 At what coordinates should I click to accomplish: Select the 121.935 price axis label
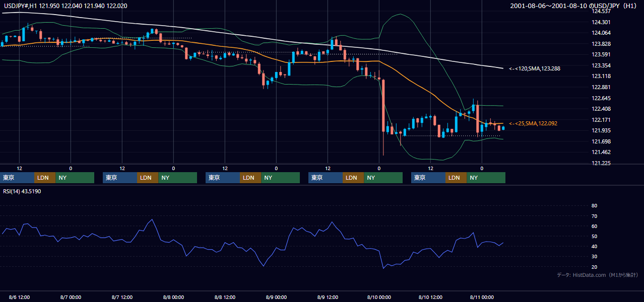tap(601, 130)
